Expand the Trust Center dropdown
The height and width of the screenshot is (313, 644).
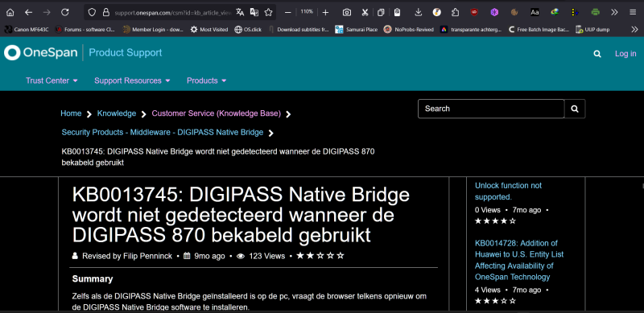coord(52,80)
